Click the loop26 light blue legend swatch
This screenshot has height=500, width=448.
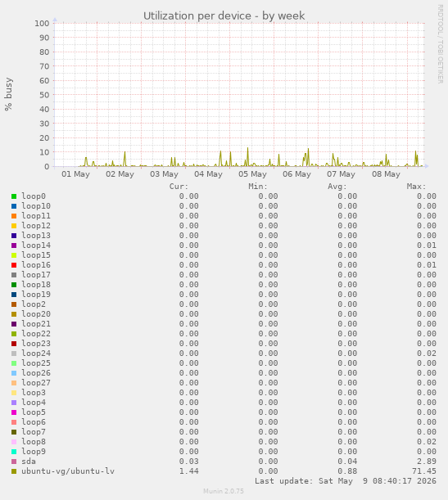click(x=14, y=373)
